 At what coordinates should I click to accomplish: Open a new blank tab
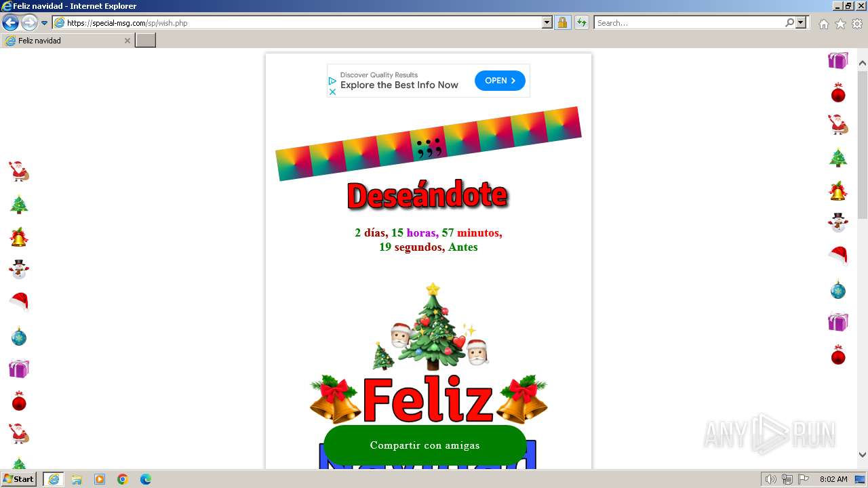click(x=146, y=41)
